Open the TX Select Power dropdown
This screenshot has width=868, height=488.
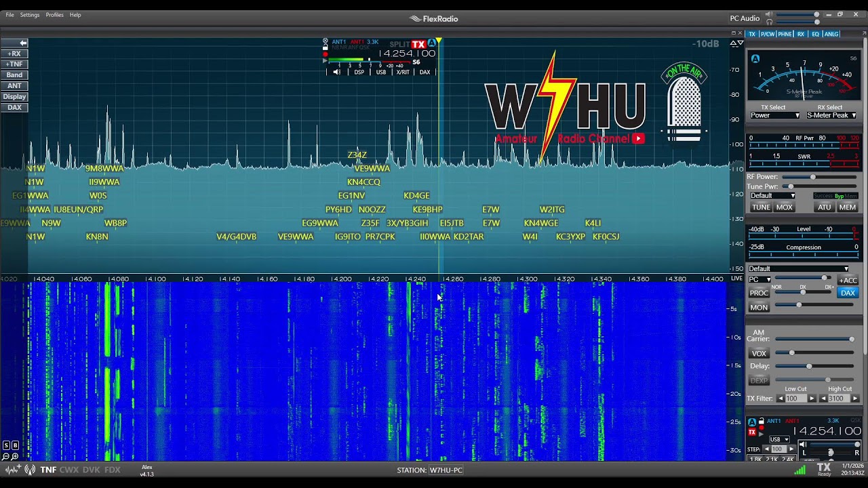coord(775,115)
